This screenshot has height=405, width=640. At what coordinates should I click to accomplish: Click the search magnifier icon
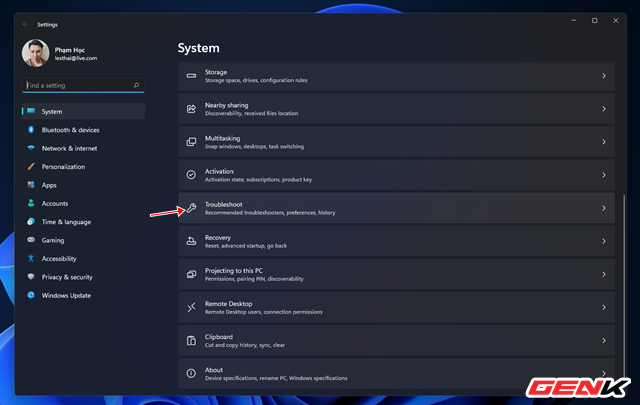point(136,85)
